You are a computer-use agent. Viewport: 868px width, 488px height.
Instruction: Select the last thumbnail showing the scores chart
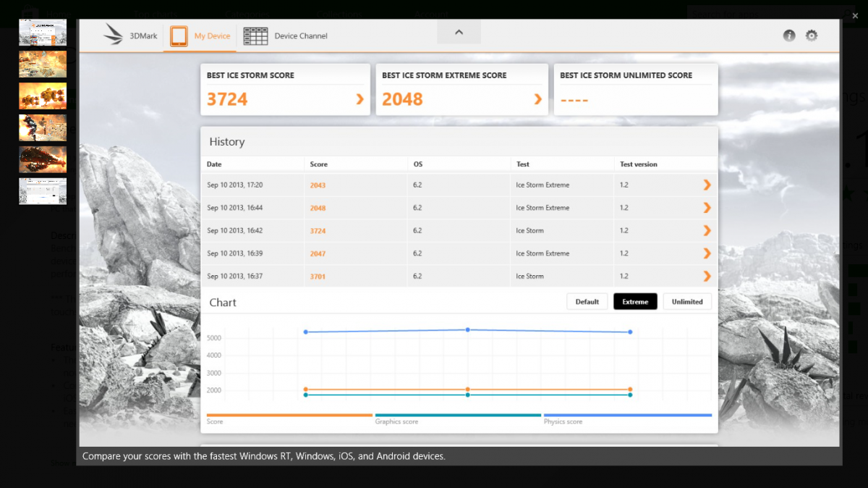coord(43,191)
